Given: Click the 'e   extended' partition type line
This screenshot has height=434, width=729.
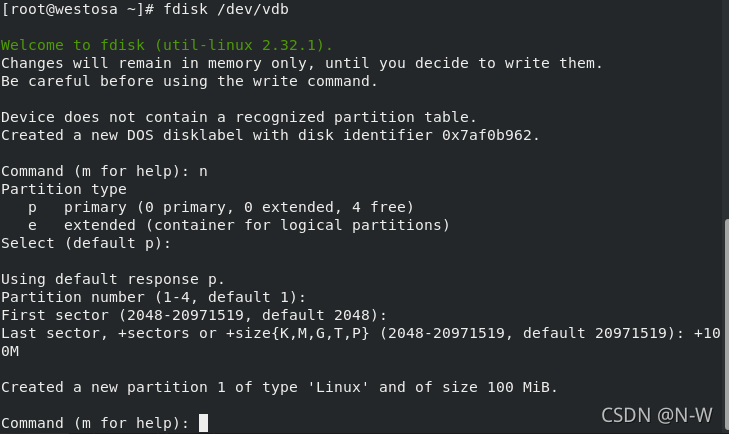Looking at the screenshot, I should pyautogui.click(x=239, y=226).
